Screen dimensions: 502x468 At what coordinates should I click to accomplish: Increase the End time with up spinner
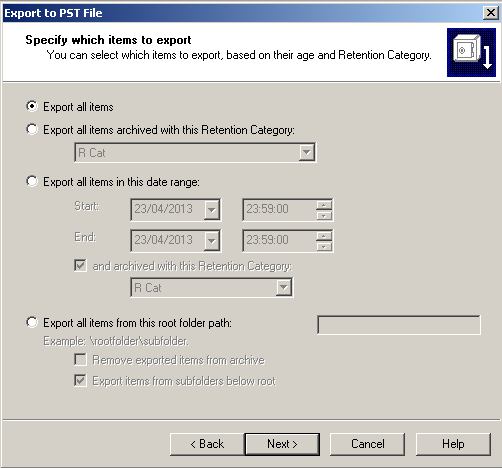(324, 236)
